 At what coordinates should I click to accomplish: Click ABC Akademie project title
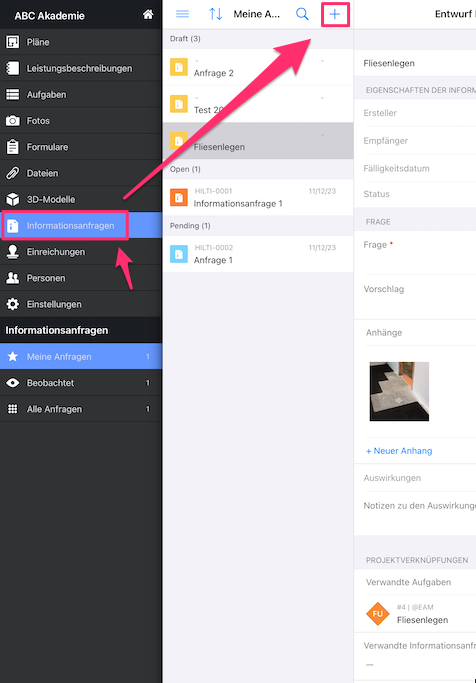49,16
